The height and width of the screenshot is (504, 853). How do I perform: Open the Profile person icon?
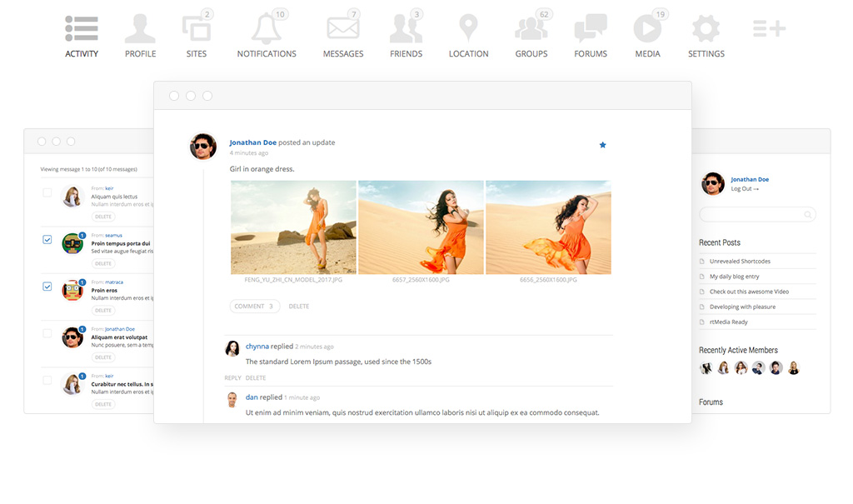point(140,29)
